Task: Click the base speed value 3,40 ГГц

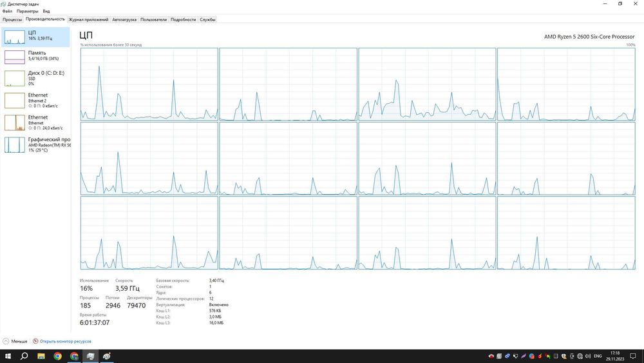Action: point(216,280)
